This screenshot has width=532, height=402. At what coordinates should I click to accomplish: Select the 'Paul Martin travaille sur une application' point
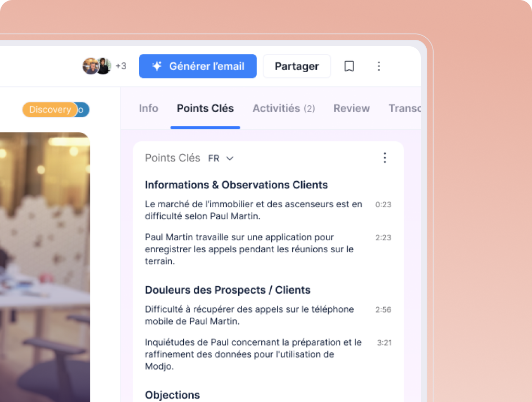[249, 249]
